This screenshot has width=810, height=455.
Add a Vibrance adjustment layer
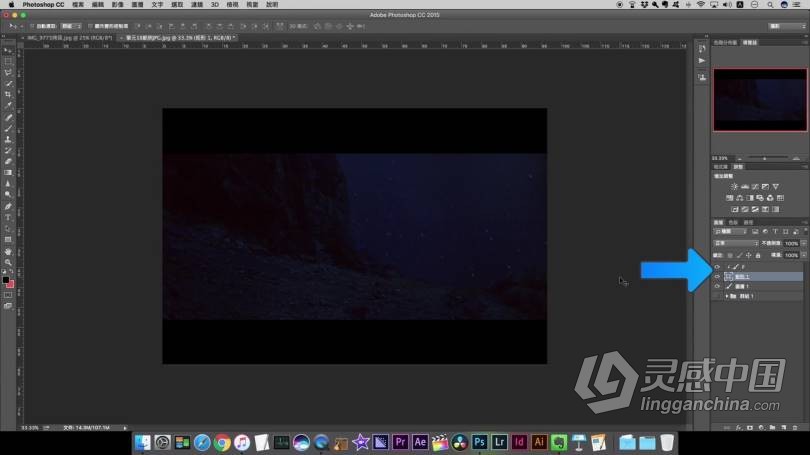tap(775, 186)
